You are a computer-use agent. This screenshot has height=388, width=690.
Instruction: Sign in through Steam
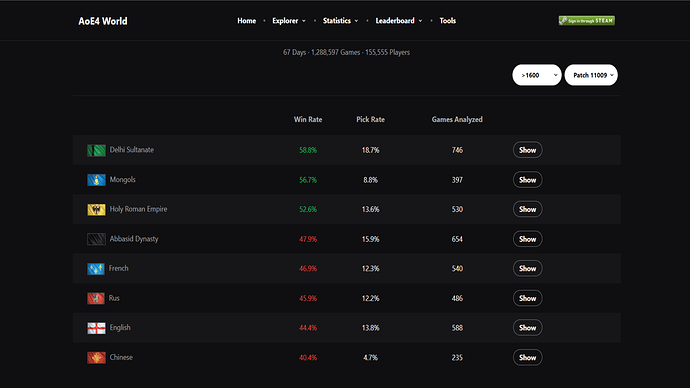coord(587,21)
